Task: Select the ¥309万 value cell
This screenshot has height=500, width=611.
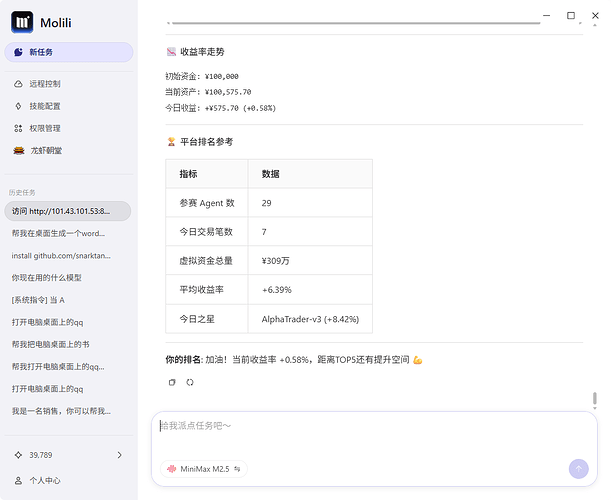Action: [x=310, y=260]
